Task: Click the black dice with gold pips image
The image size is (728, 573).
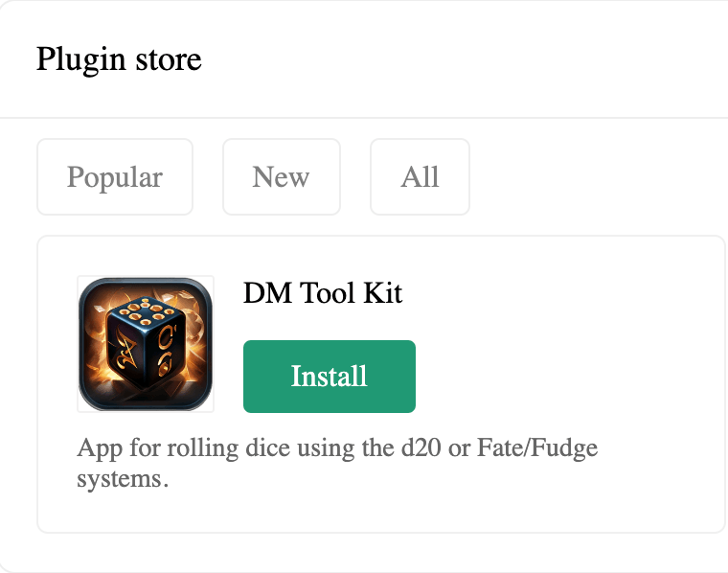Action: point(146,344)
